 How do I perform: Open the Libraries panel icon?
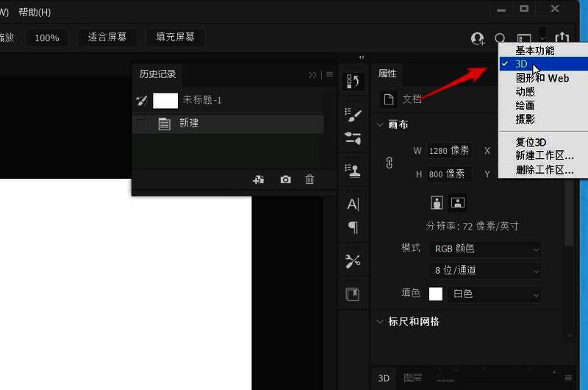pyautogui.click(x=353, y=294)
